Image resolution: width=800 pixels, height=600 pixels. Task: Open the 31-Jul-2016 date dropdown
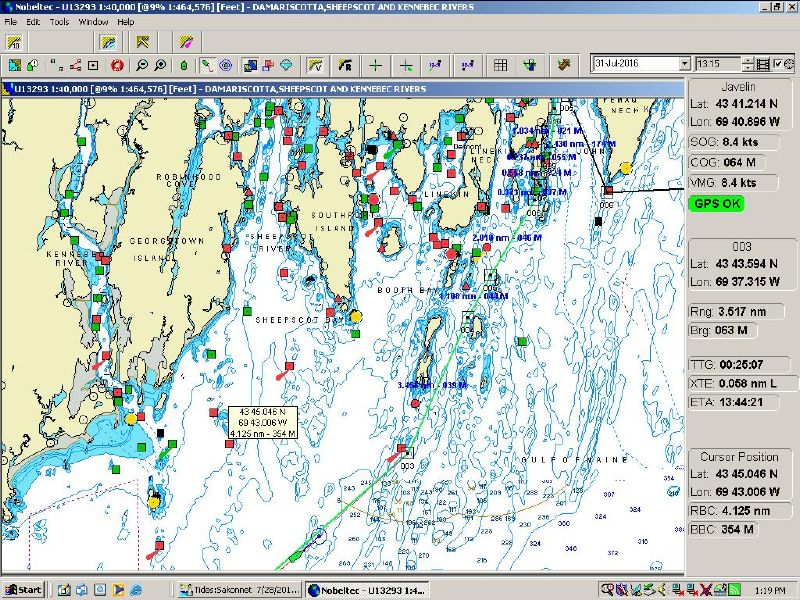[x=684, y=64]
